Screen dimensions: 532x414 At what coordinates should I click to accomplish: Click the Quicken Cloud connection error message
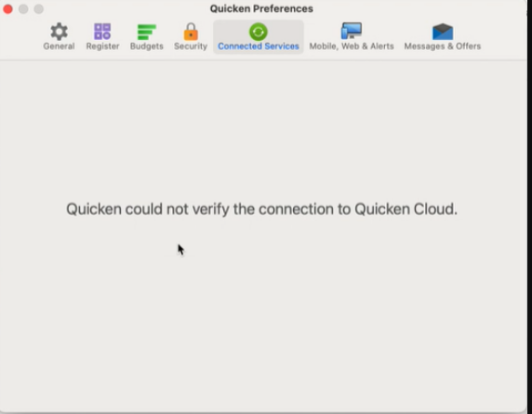(261, 209)
